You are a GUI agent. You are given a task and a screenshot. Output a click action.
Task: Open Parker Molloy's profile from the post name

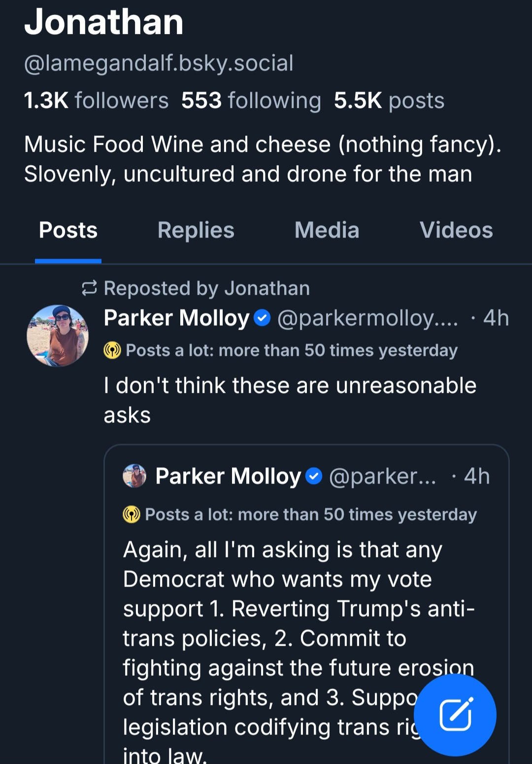[x=176, y=318]
